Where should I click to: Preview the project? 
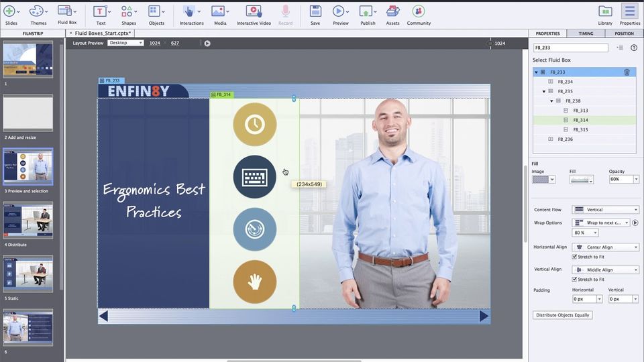point(341,15)
